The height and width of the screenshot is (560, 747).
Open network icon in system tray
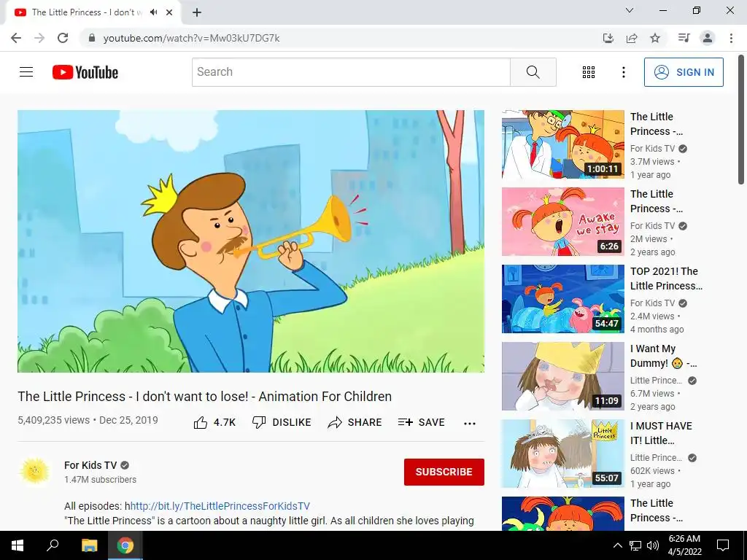click(635, 545)
